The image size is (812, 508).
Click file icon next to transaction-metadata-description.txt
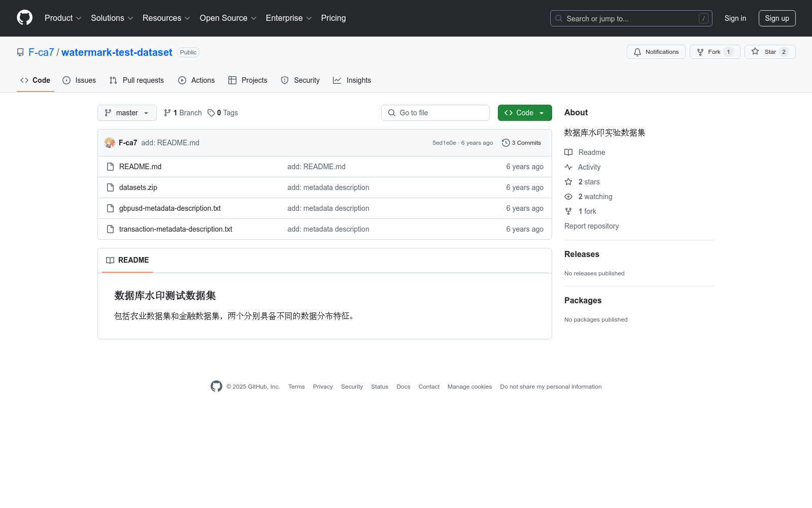pos(110,229)
